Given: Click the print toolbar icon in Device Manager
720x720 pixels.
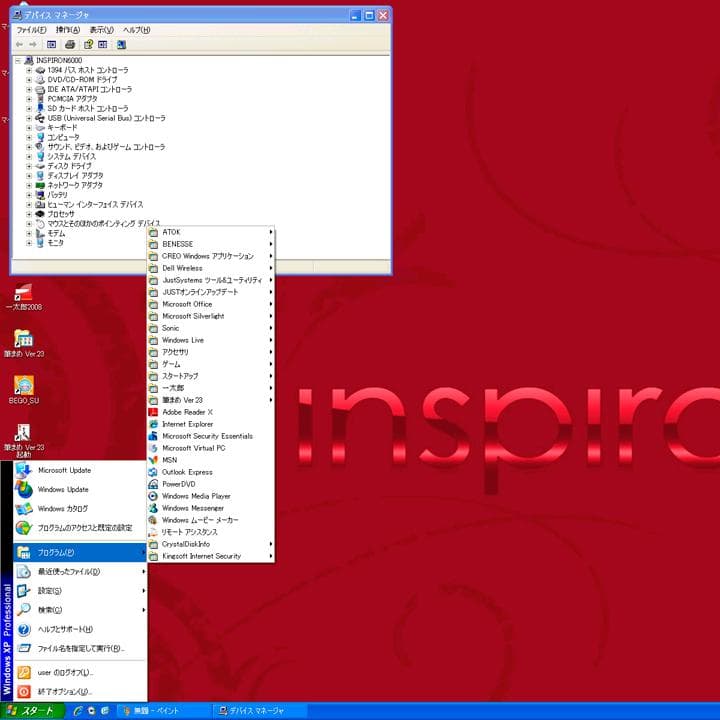Looking at the screenshot, I should tap(70, 45).
